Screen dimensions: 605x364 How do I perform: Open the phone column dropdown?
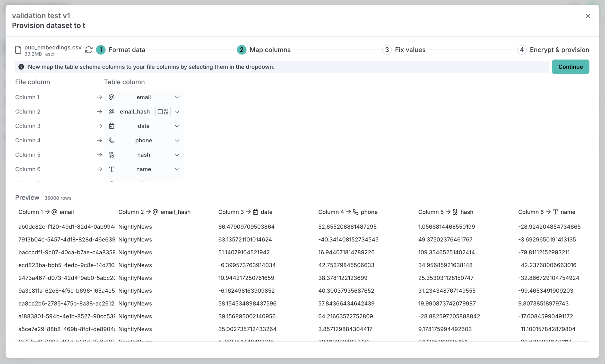coord(177,141)
